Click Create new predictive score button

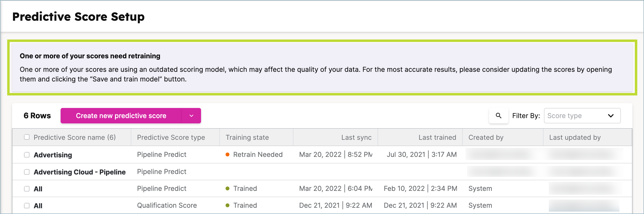(121, 115)
